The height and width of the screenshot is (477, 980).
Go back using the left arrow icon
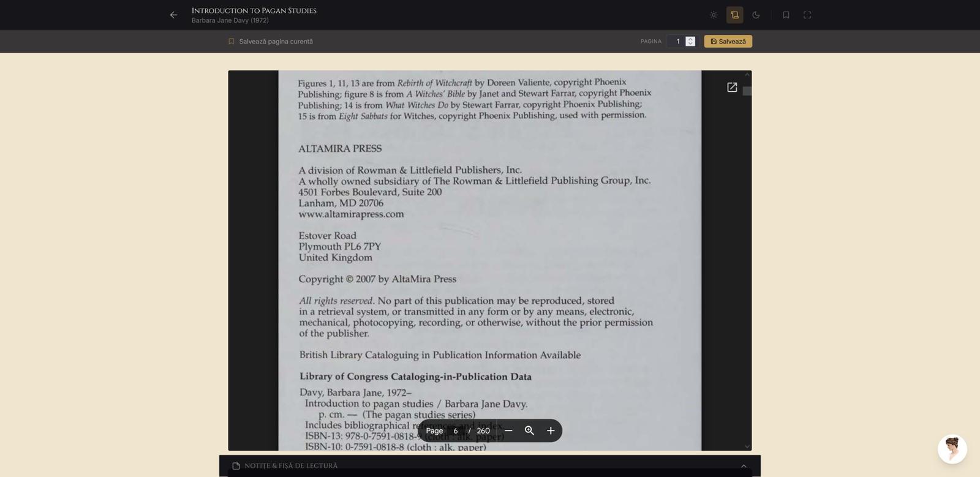tap(174, 15)
